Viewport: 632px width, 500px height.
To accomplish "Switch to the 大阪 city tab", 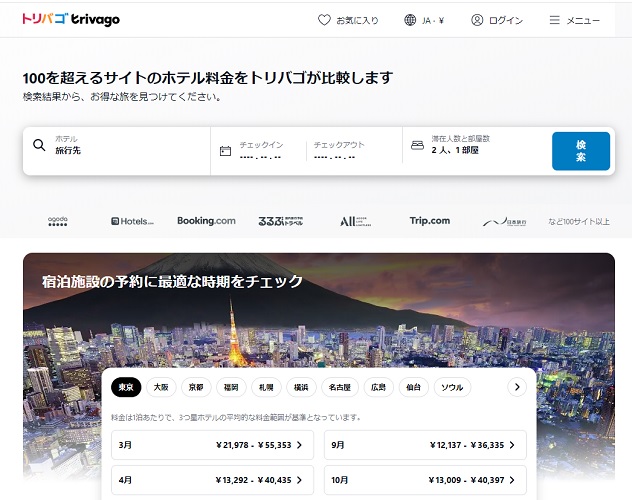I will coord(161,387).
